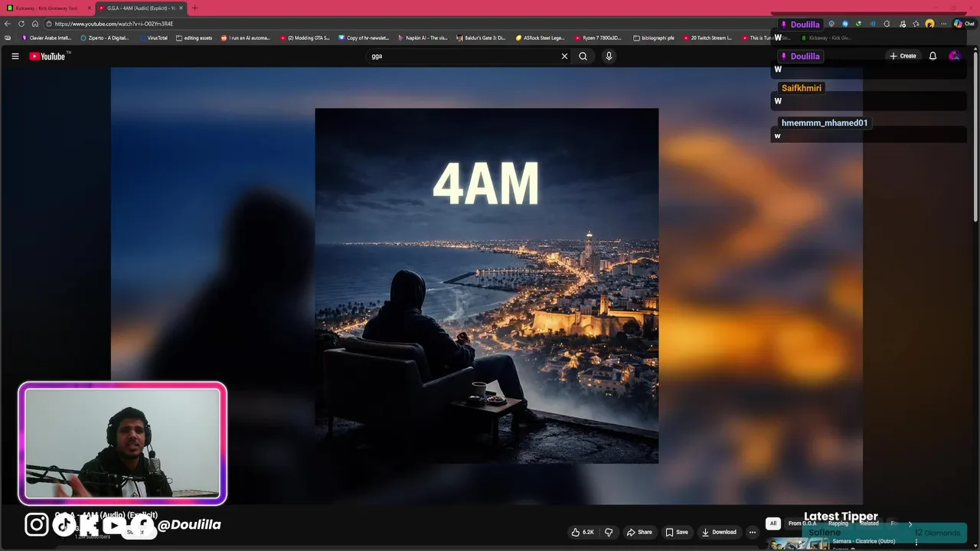Select the 'Rapping' filter chip

click(x=838, y=523)
